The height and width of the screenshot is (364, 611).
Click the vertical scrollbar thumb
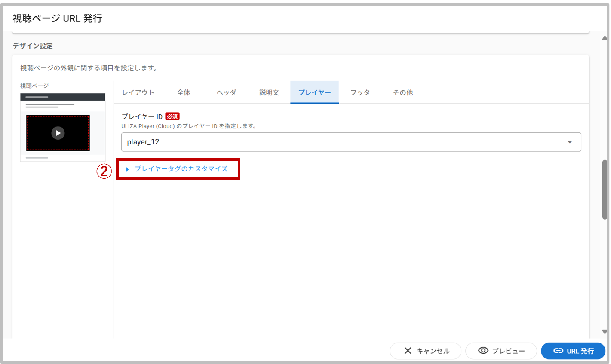pos(605,189)
